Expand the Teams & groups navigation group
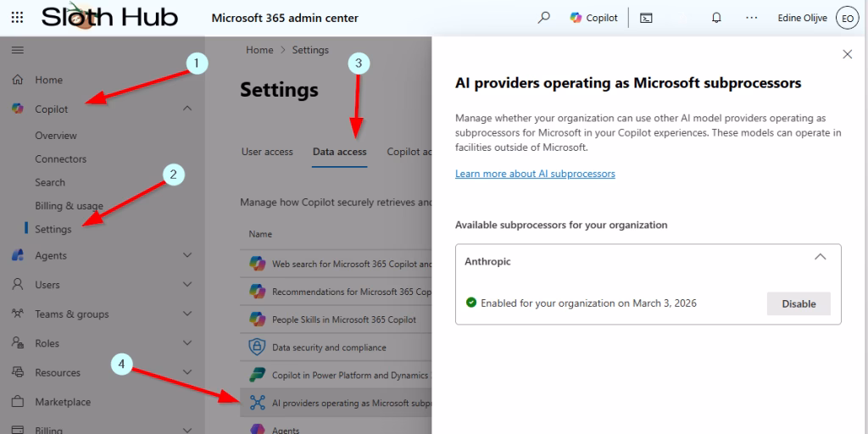 point(187,314)
